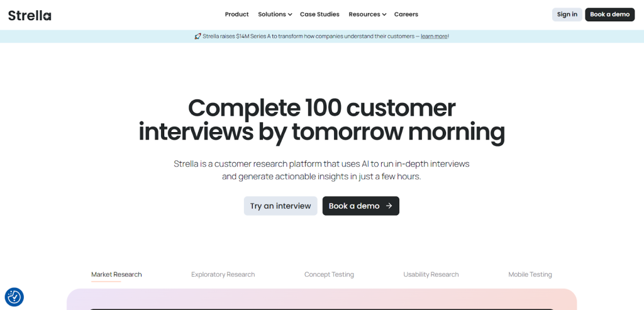The width and height of the screenshot is (644, 310).
Task: Click the rocket icon in announcement banner
Action: (197, 36)
